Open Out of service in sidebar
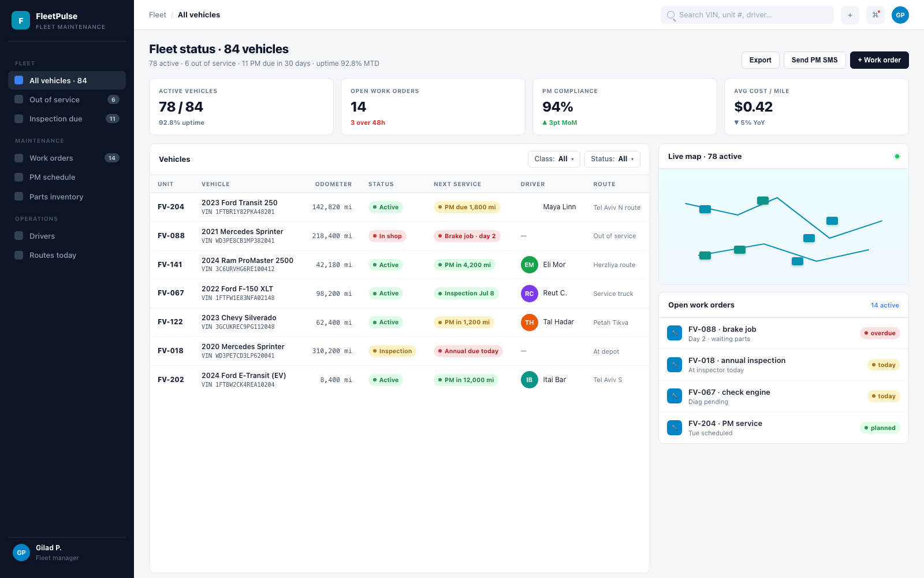924x578 pixels. (67, 99)
